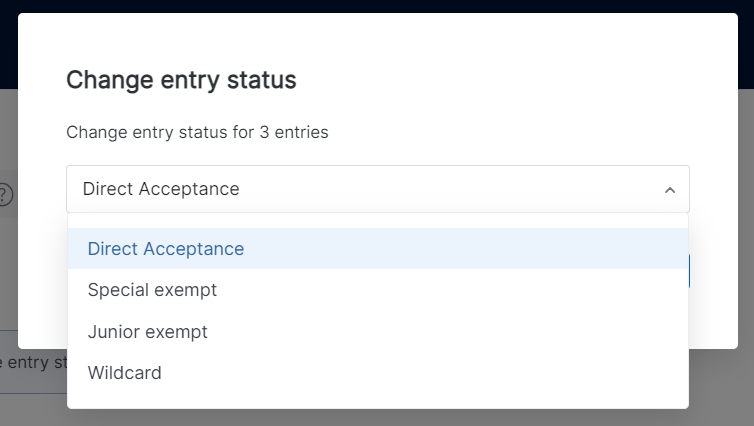Choose the Special exempt option

[152, 290]
